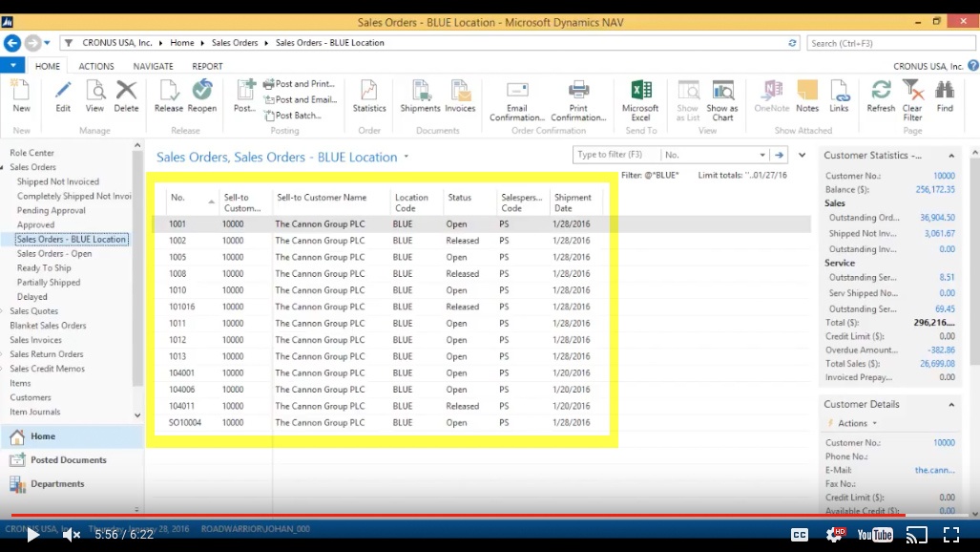Screen dimensions: 980x552
Task: Open Ready To Ship view
Action: click(44, 267)
